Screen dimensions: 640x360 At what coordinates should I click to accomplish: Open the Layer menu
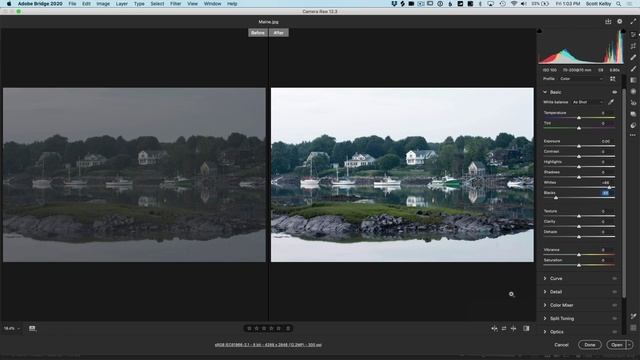[122, 4]
